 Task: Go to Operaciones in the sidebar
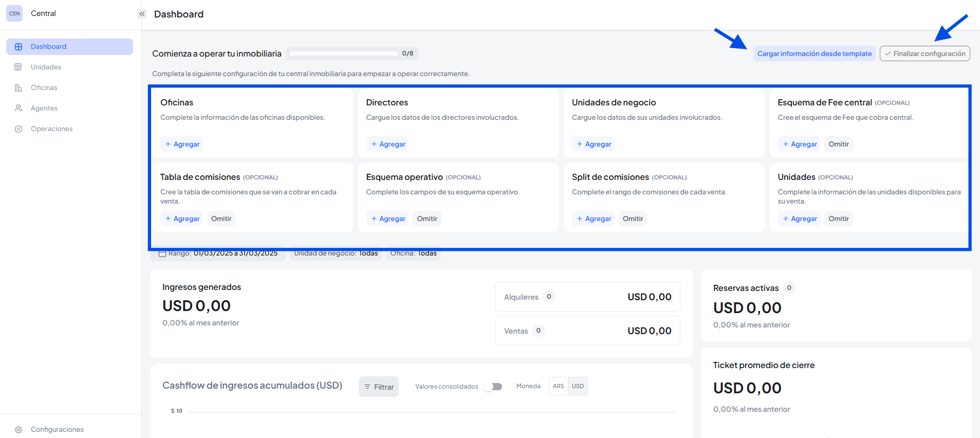coord(51,129)
